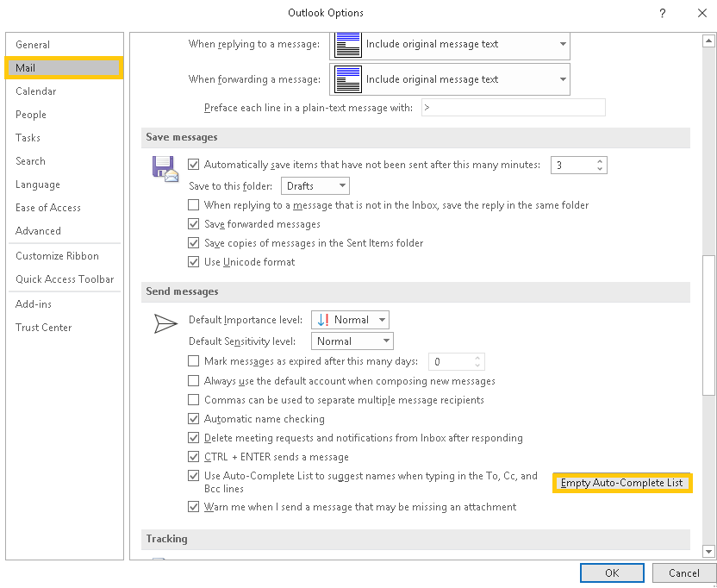The height and width of the screenshot is (588, 717).
Task: Select the People category
Action: [65, 115]
